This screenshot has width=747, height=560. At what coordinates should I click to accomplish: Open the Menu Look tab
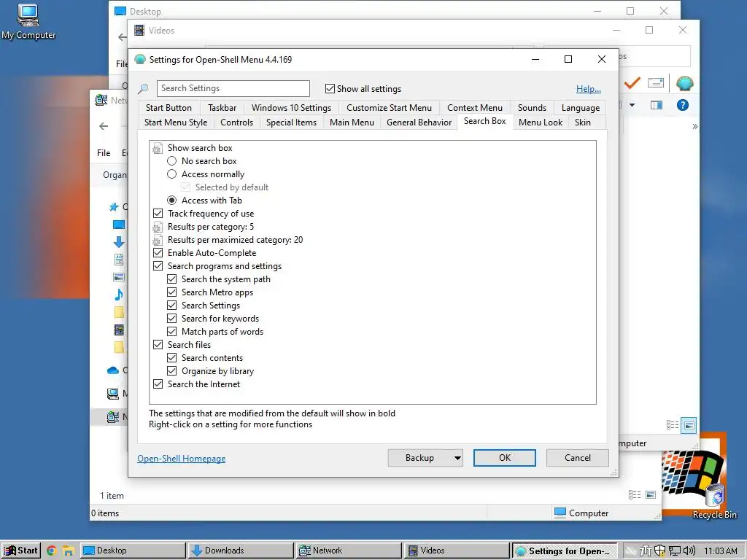pos(541,122)
